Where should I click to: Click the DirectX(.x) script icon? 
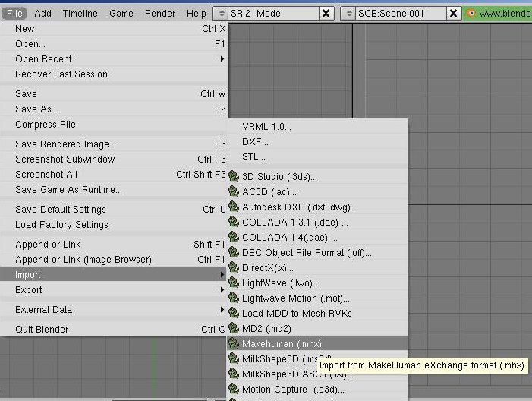pyautogui.click(x=234, y=267)
